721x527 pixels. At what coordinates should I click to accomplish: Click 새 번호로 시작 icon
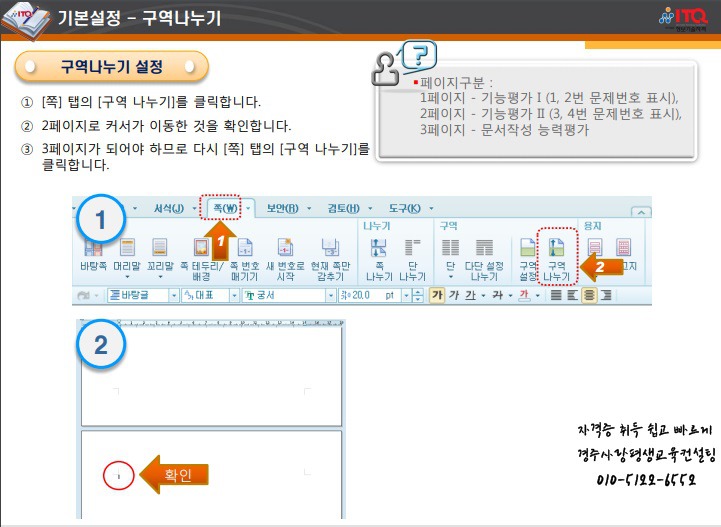(x=285, y=247)
